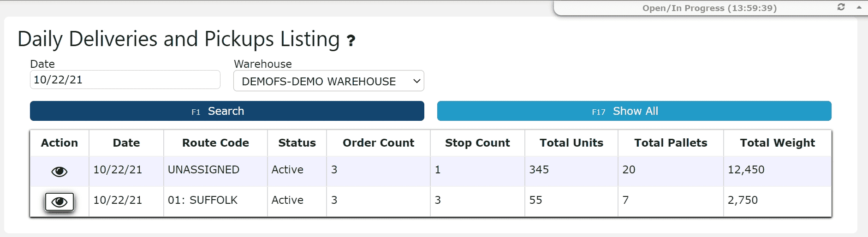This screenshot has width=868, height=237.
Task: Open help question mark beside page title
Action: [x=351, y=41]
